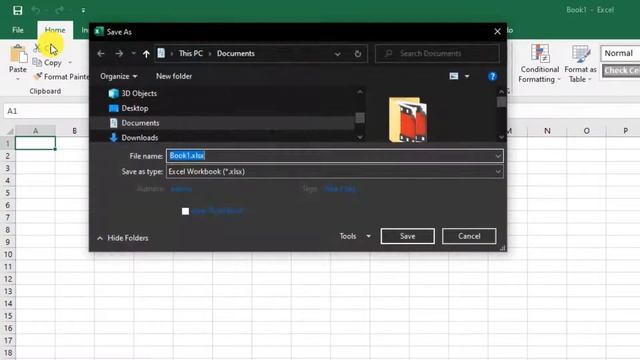Click the Search Documents field
The height and width of the screenshot is (360, 640).
pos(437,53)
